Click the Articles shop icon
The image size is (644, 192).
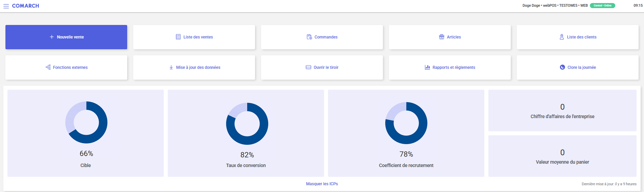click(442, 37)
